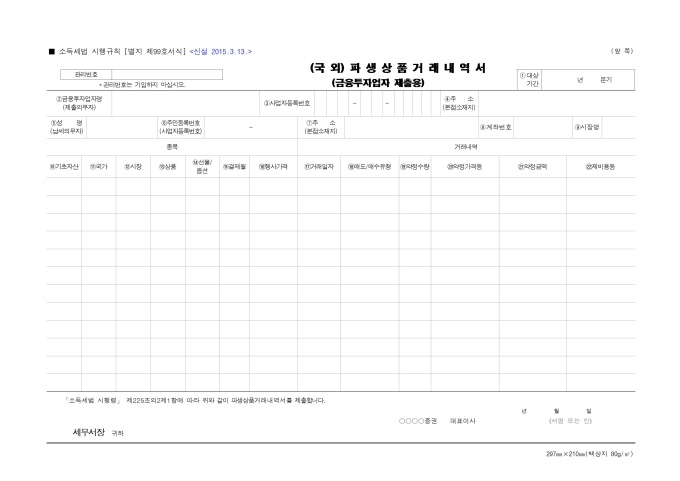Click the ①대상기간 label

click(x=529, y=79)
